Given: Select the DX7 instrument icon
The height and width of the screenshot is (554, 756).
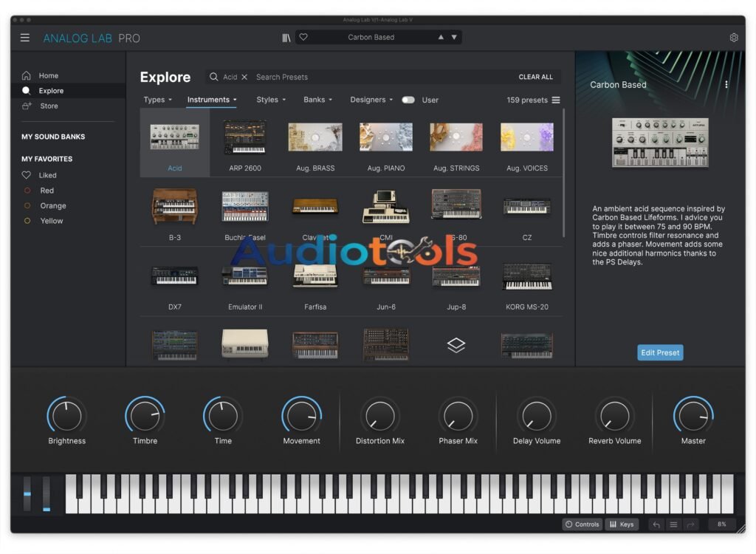Looking at the screenshot, I should click(174, 276).
